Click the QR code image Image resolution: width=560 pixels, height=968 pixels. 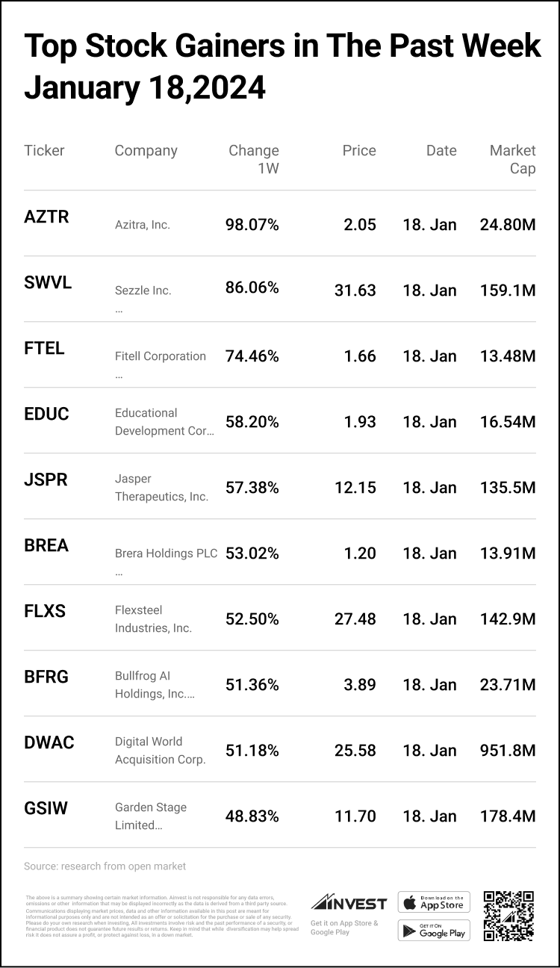click(508, 916)
